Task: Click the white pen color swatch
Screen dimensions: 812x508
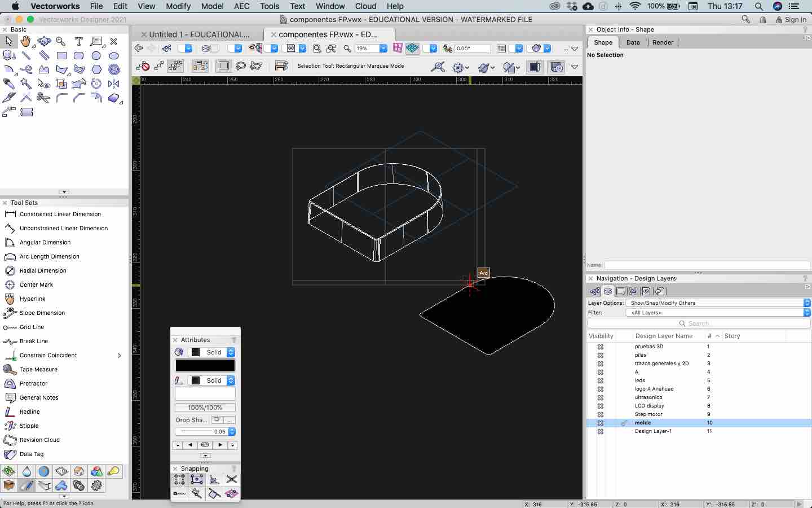Action: (205, 394)
